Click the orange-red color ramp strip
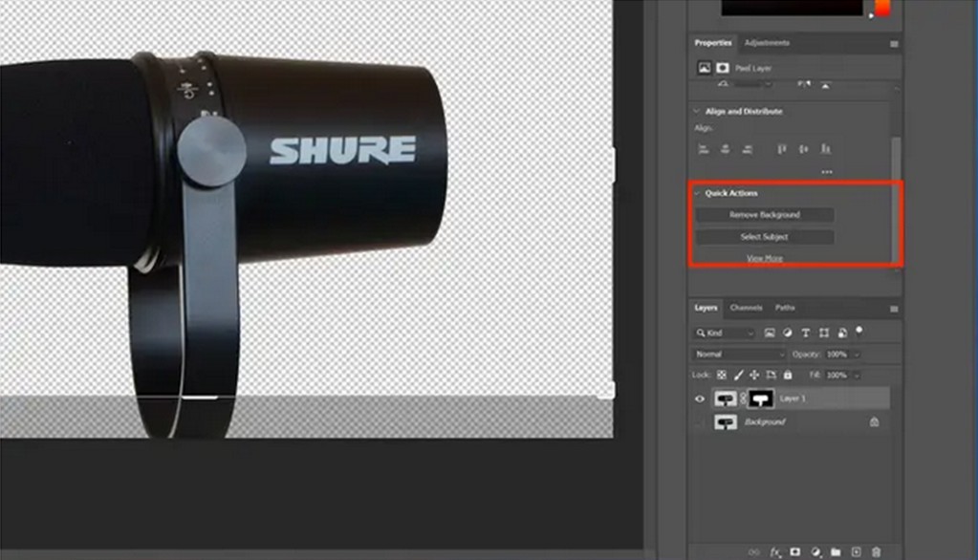The image size is (978, 560). tap(882, 8)
